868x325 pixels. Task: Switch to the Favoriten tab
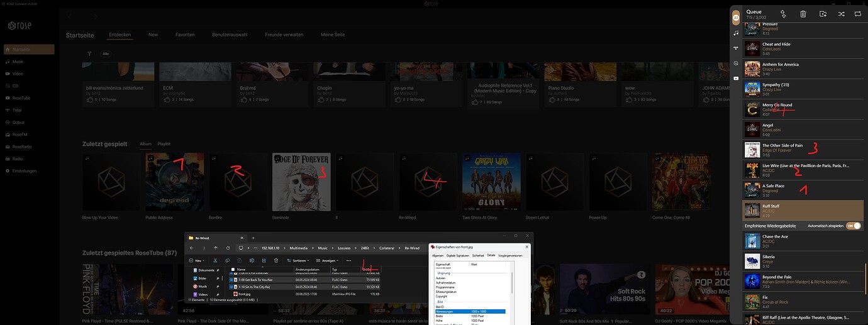[185, 35]
